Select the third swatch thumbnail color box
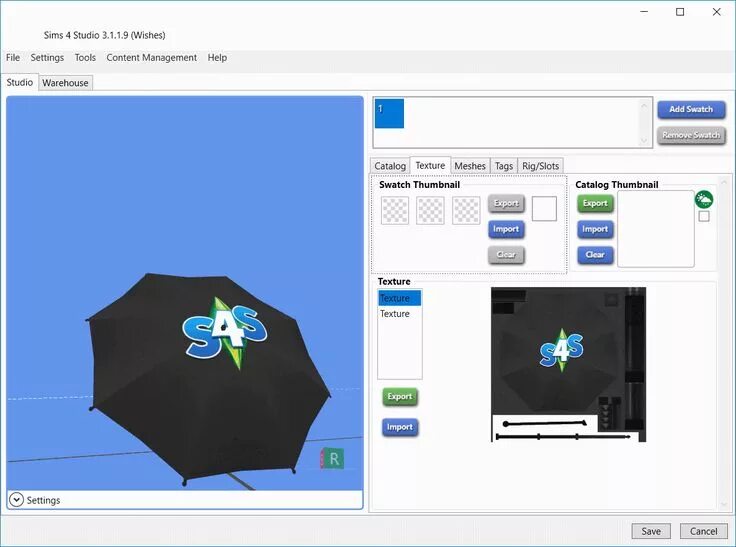Image resolution: width=736 pixels, height=547 pixels. click(466, 210)
